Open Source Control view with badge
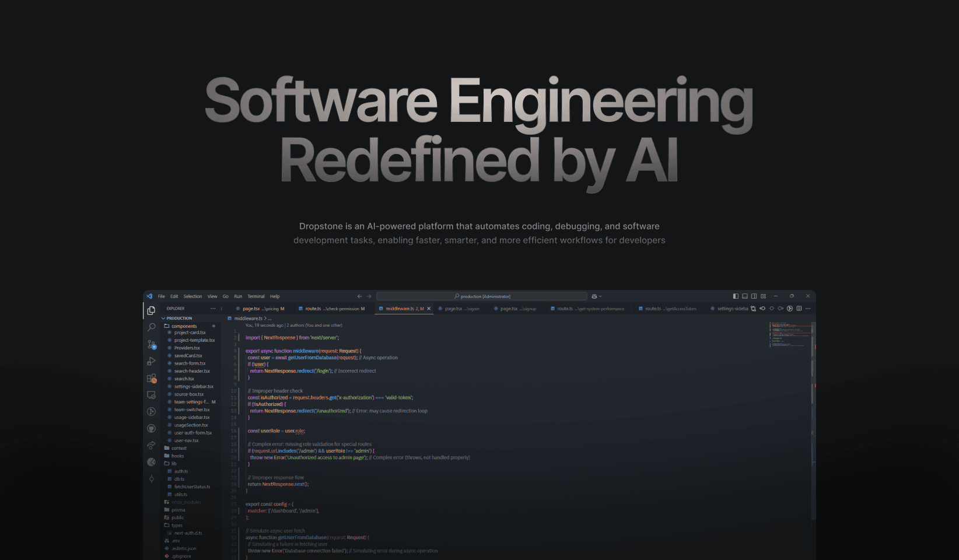 [x=151, y=344]
